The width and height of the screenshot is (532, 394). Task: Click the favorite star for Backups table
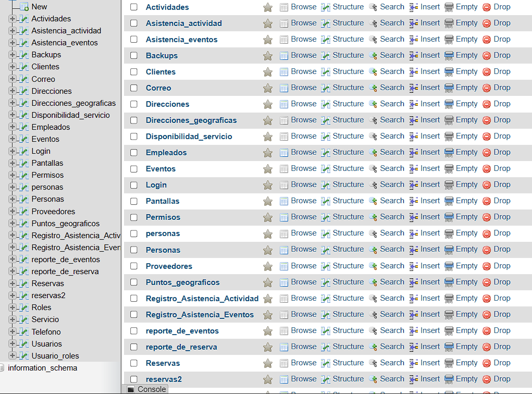coord(268,56)
